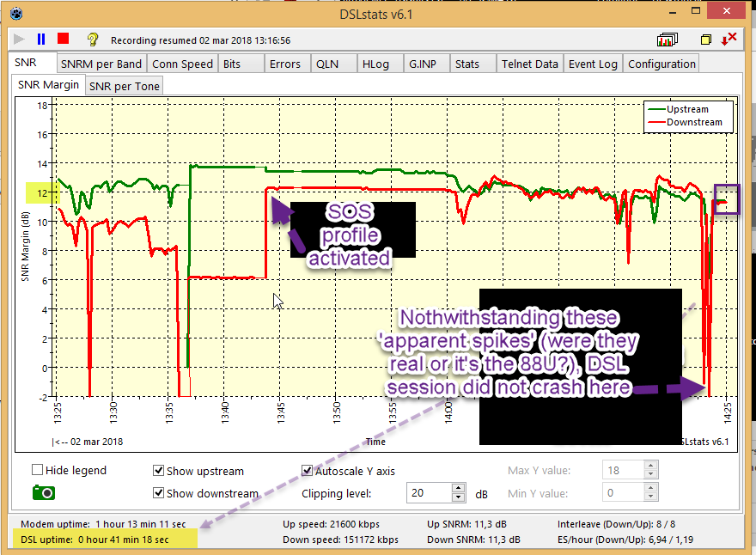Image resolution: width=756 pixels, height=555 pixels.
Task: Increase Clipping level with up arrow
Action: click(x=458, y=488)
